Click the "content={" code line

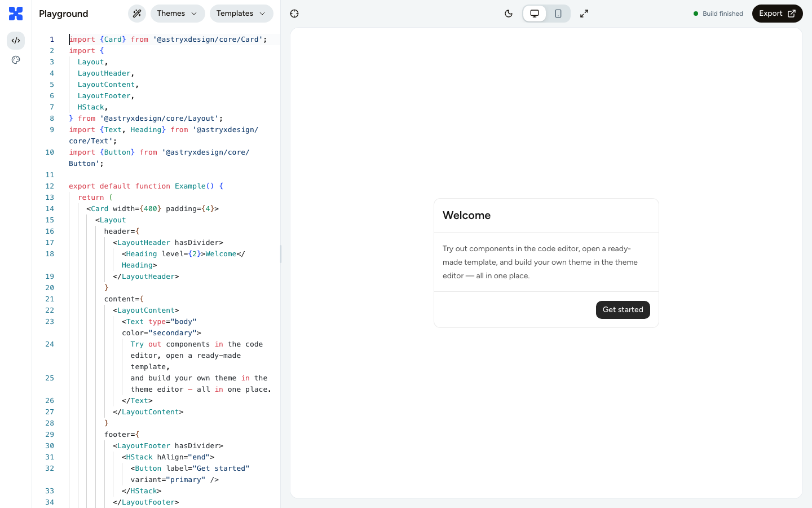[124, 299]
